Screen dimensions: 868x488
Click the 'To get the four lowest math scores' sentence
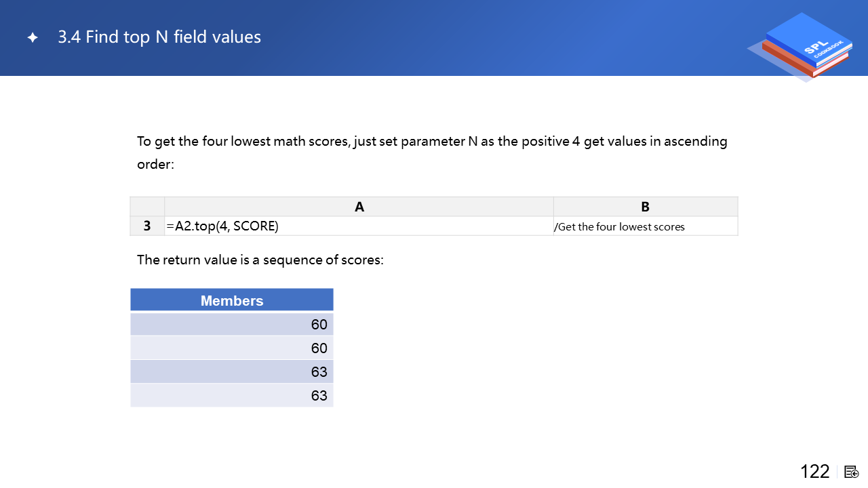[x=431, y=142]
